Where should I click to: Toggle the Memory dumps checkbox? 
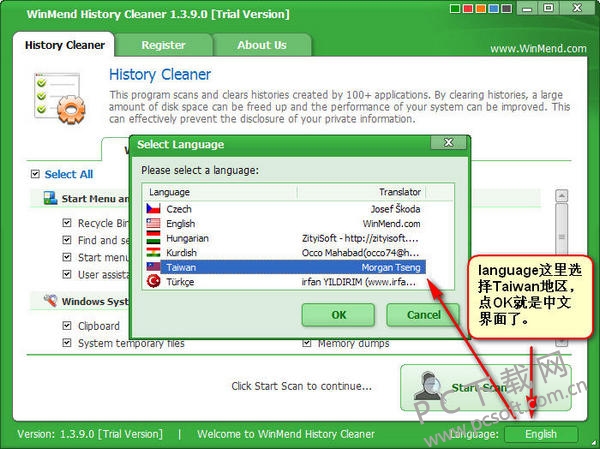(x=307, y=343)
